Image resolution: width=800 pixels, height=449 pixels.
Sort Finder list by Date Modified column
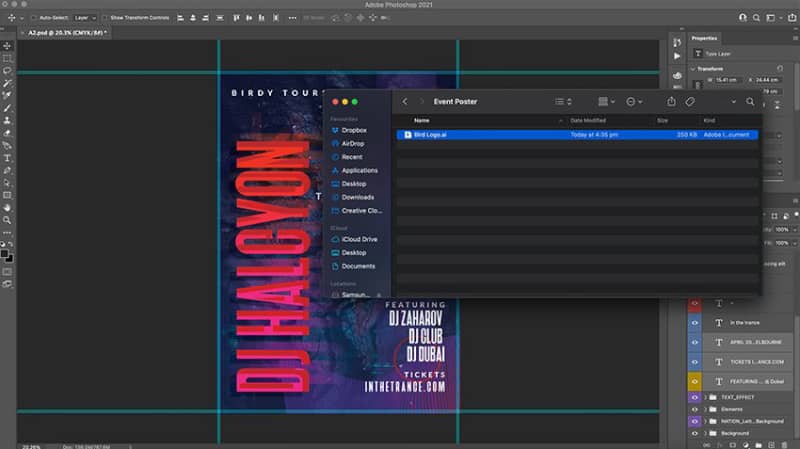(588, 120)
